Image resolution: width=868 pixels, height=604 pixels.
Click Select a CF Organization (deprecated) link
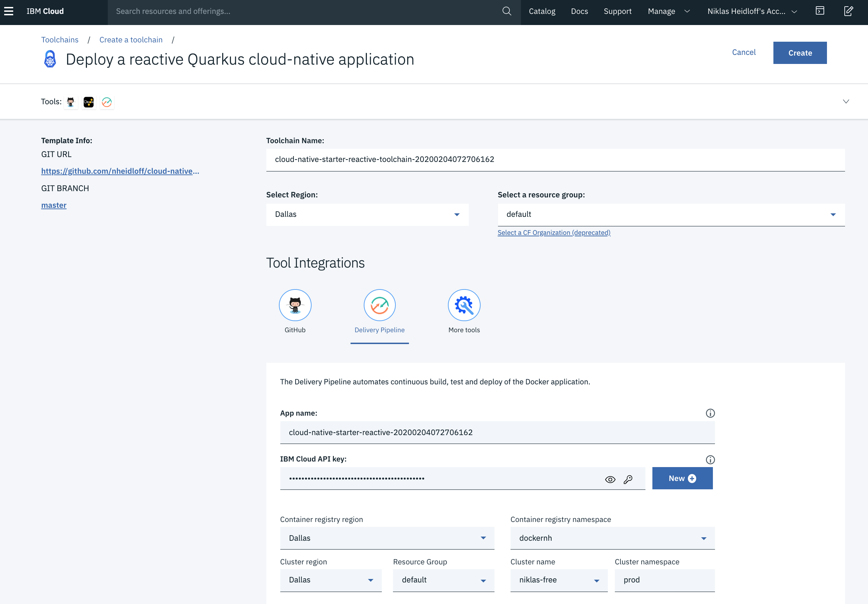(554, 233)
